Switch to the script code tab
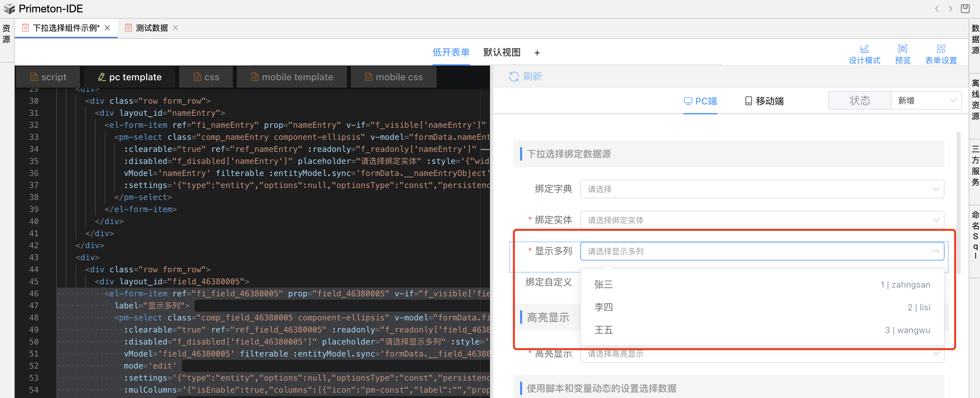Screen dimensions: 980x398 [48, 77]
